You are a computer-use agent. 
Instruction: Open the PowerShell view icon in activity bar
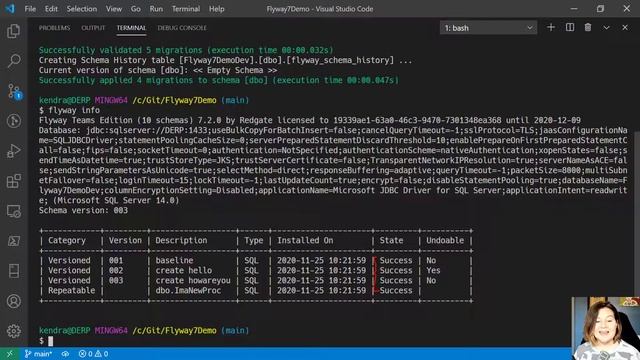pyautogui.click(x=13, y=241)
